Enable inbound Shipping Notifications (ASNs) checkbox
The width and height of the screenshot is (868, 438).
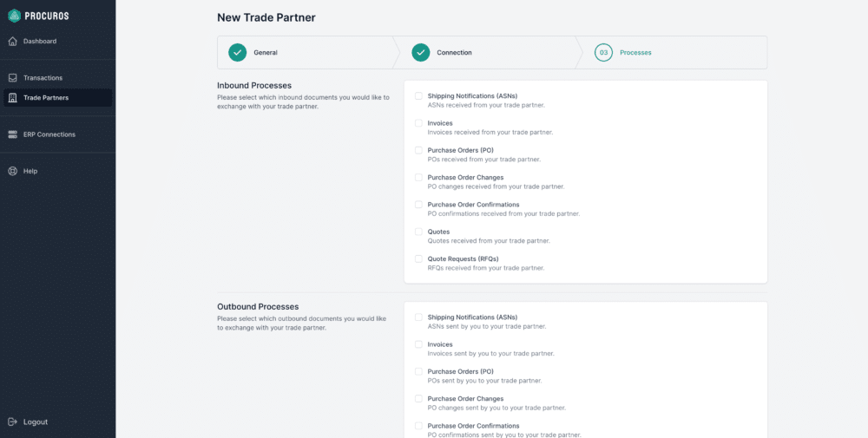click(418, 95)
